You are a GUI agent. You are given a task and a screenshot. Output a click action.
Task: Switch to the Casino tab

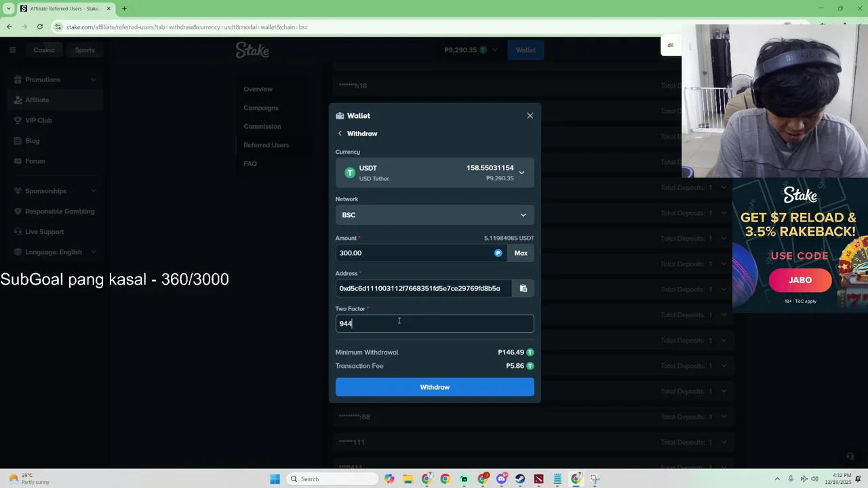pyautogui.click(x=44, y=49)
